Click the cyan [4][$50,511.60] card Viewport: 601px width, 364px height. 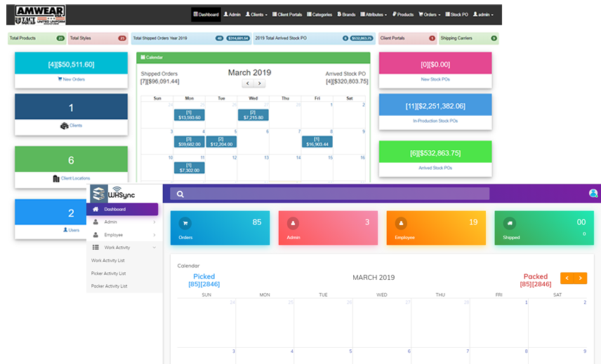pyautogui.click(x=72, y=63)
